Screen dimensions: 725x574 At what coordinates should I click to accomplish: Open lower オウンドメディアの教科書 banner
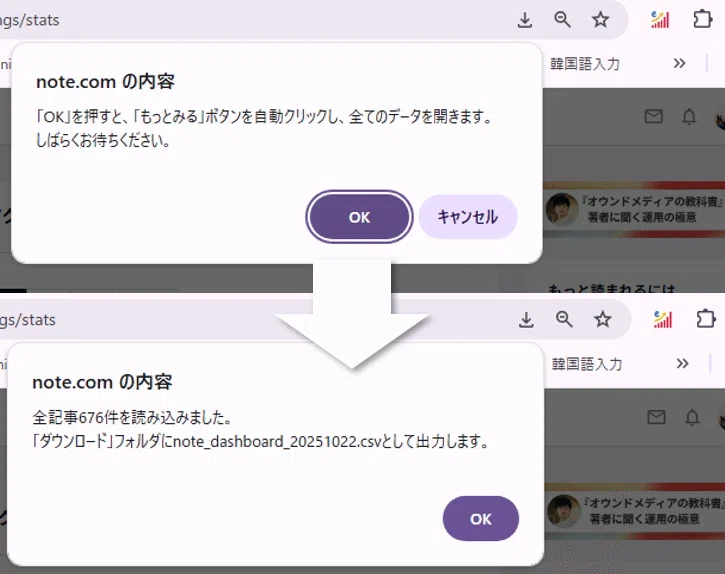(635, 511)
